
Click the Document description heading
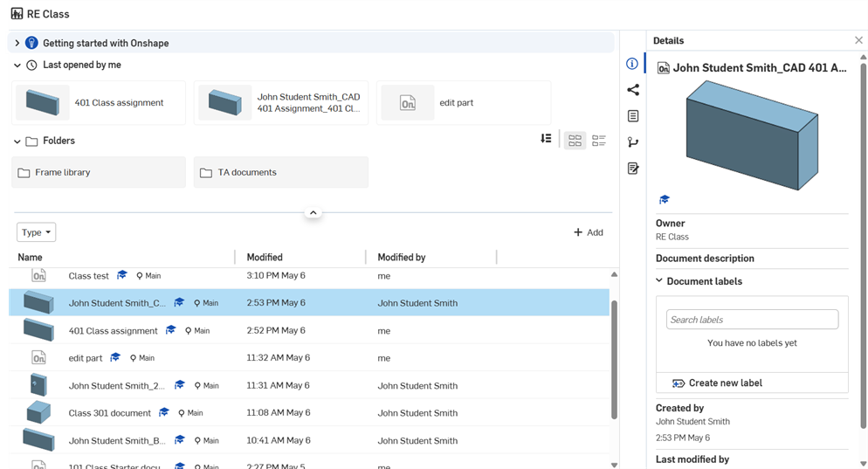tap(705, 258)
